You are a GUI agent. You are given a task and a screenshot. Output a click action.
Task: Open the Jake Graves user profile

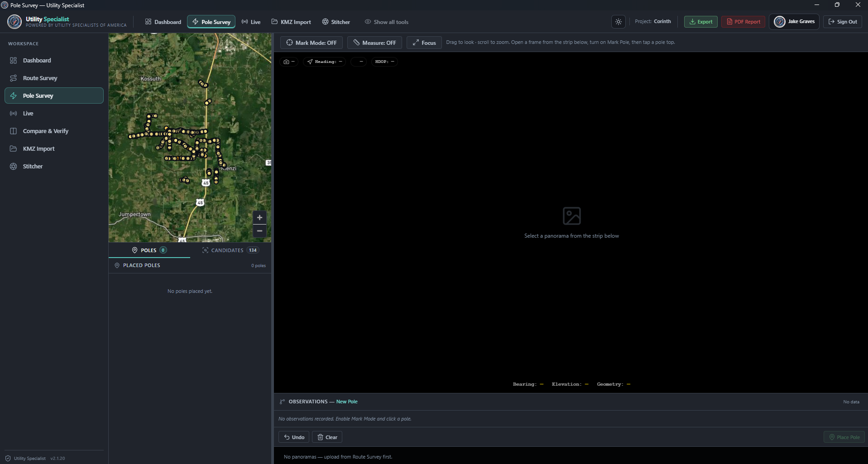click(x=794, y=22)
